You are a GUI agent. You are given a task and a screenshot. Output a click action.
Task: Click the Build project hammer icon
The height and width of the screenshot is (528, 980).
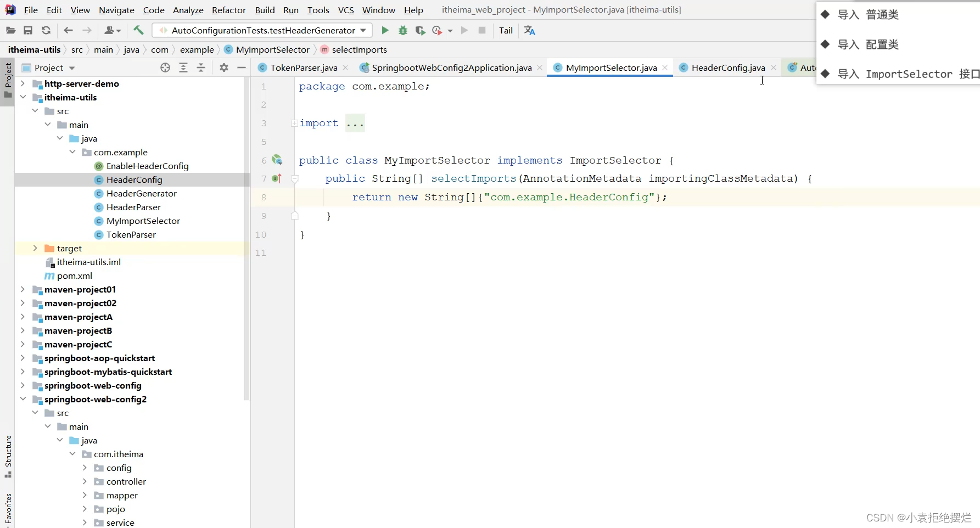click(139, 31)
